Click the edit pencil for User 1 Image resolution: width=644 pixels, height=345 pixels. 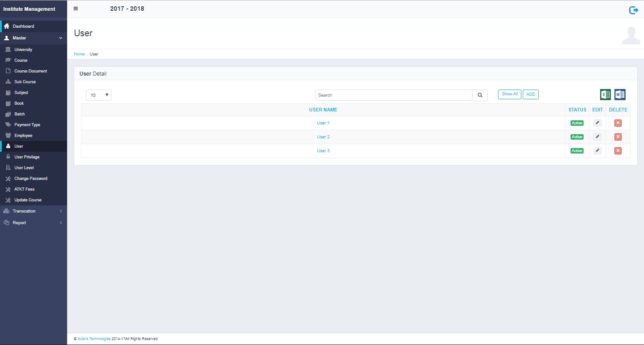pyautogui.click(x=597, y=123)
